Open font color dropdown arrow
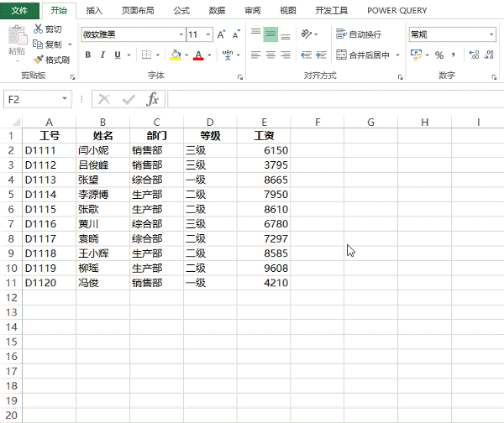504x423 pixels. [x=209, y=55]
